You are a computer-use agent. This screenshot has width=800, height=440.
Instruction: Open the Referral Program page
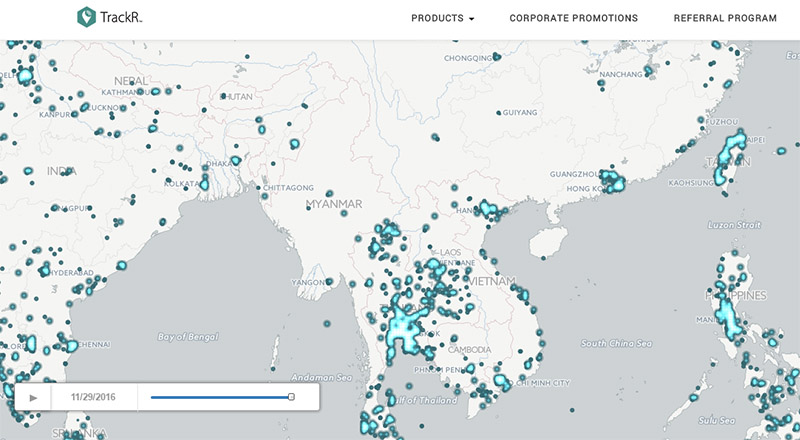[725, 18]
